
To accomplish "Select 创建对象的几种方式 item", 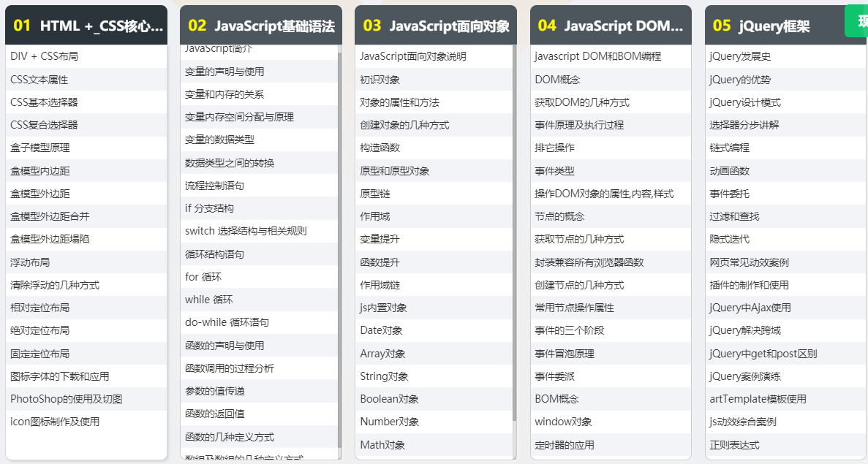I will (434, 125).
